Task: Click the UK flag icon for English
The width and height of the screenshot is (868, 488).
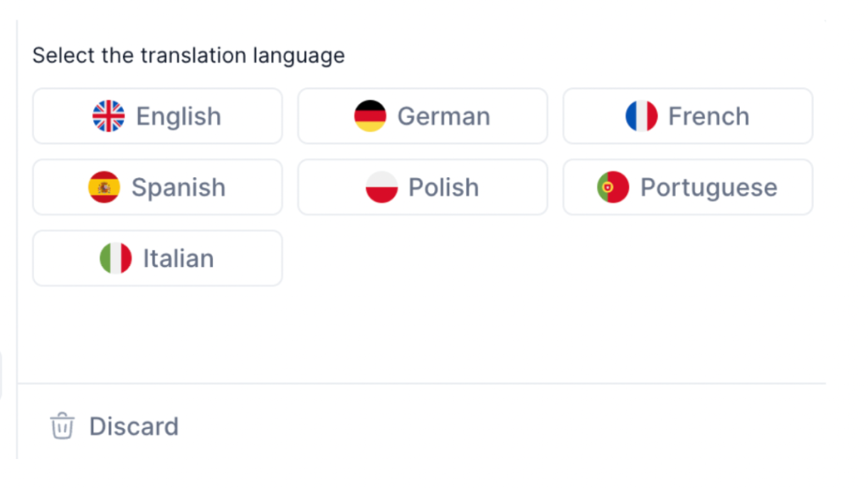Action: pyautogui.click(x=108, y=116)
